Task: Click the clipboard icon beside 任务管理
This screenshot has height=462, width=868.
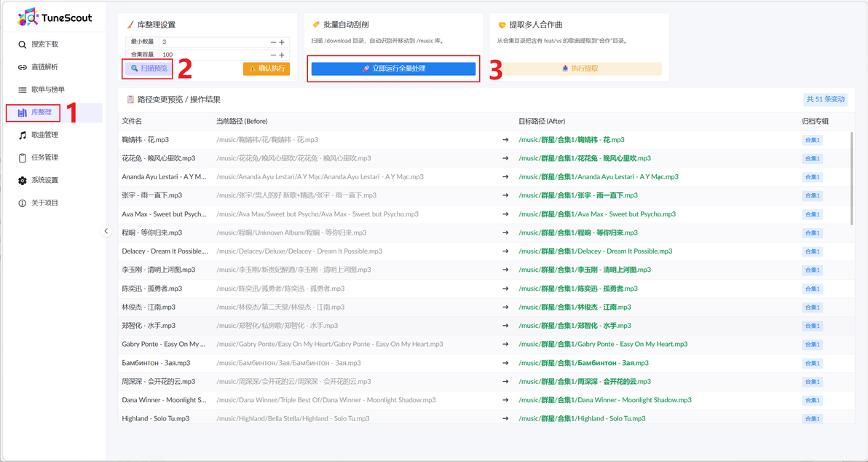Action: pyautogui.click(x=22, y=158)
